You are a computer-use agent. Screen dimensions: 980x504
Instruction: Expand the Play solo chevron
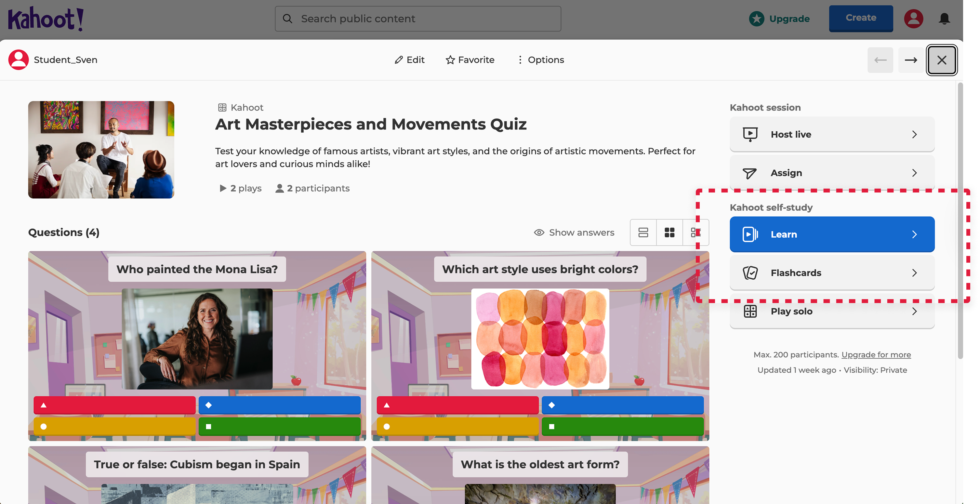[915, 311]
